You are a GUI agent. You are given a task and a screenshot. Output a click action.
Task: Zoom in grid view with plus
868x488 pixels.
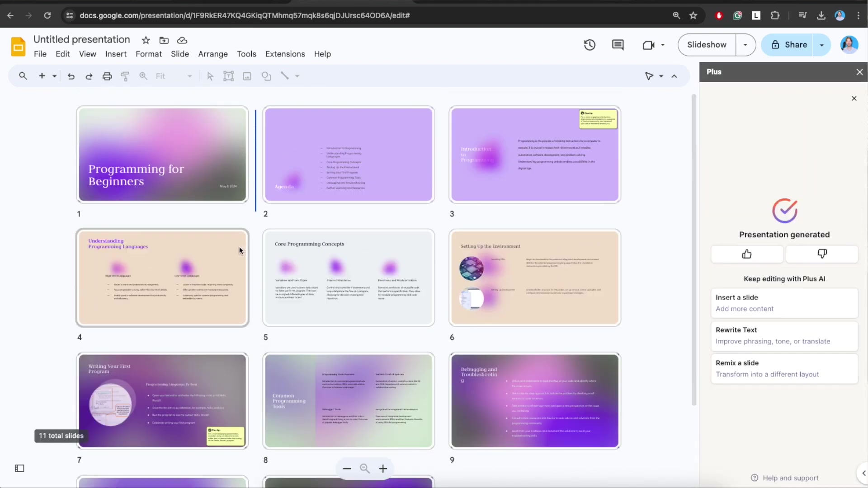click(x=383, y=469)
